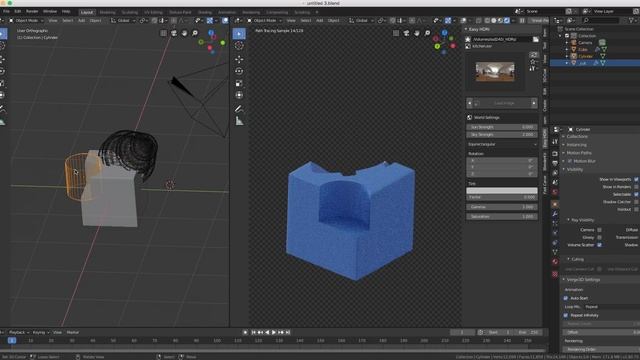The height and width of the screenshot is (360, 640).
Task: Select the Cylinder object in outliner
Action: [x=585, y=56]
